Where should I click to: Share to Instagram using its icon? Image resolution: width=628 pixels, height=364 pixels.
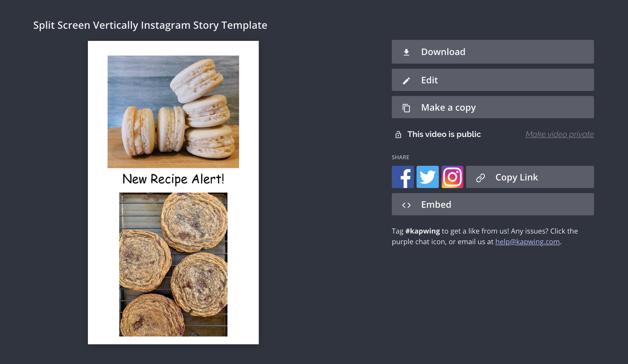coord(452,177)
